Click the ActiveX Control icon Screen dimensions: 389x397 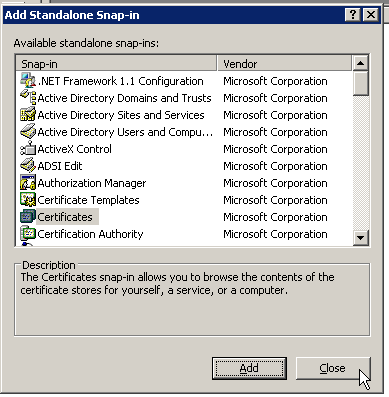point(28,148)
